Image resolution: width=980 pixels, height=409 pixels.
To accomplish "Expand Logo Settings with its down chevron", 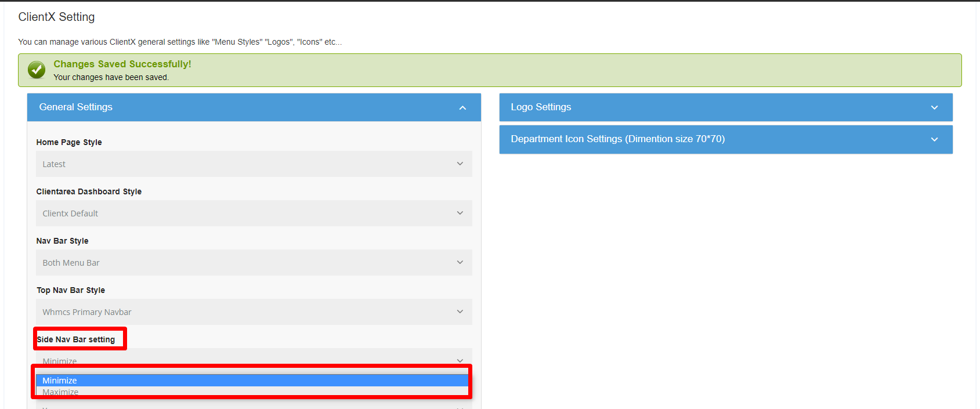I will [934, 108].
